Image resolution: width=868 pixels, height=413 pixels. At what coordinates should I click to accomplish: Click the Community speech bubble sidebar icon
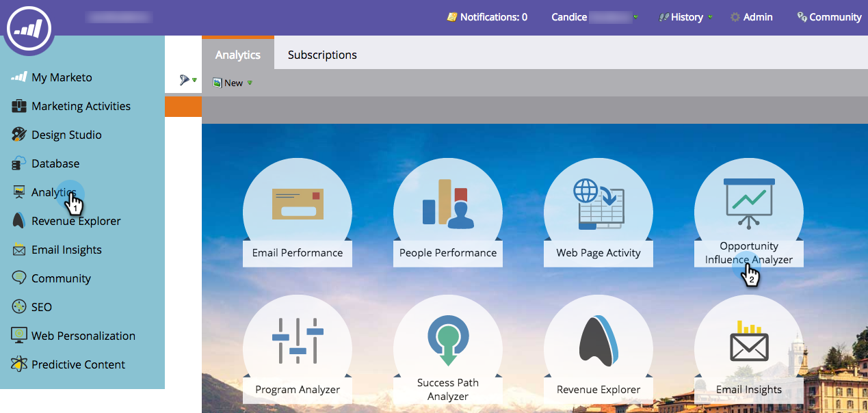tap(19, 278)
